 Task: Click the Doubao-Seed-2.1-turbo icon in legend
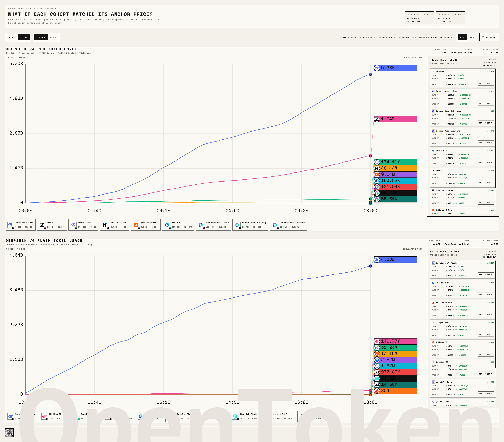[275, 225]
